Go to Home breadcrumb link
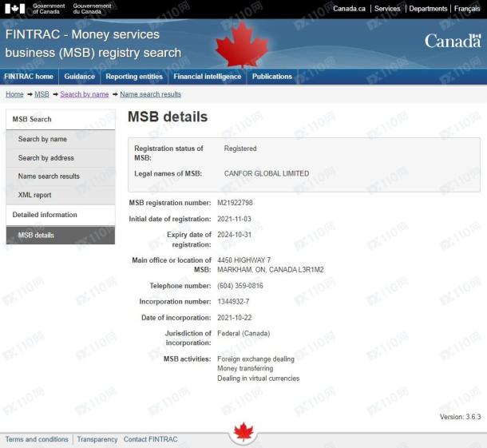Image resolution: width=487 pixels, height=448 pixels. click(x=14, y=94)
